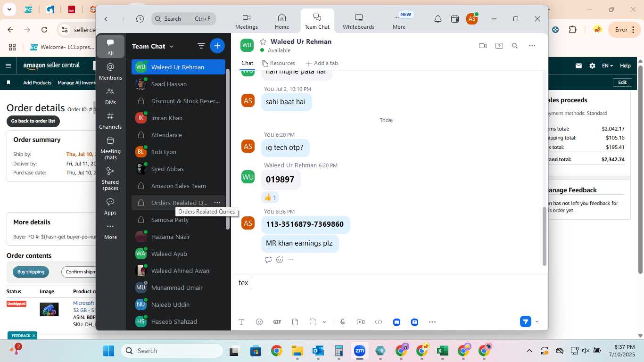Open Zoom notifications bell
Image resolution: width=644 pixels, height=362 pixels.
point(438,19)
